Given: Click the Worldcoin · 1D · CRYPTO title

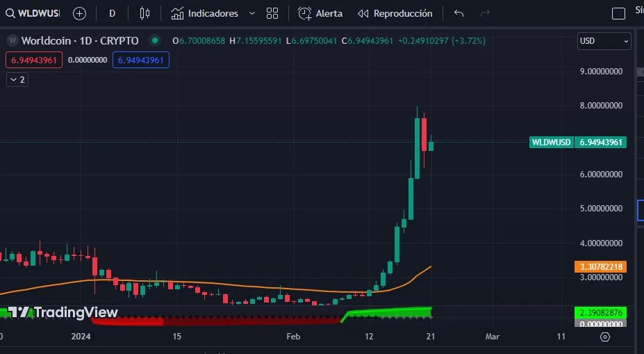Looking at the screenshot, I should pyautogui.click(x=80, y=41).
